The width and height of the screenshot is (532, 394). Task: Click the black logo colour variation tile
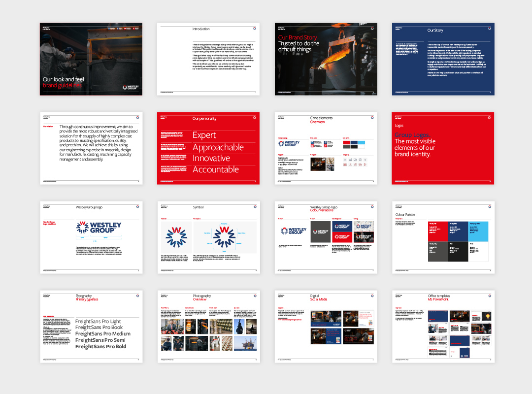[x=320, y=231]
